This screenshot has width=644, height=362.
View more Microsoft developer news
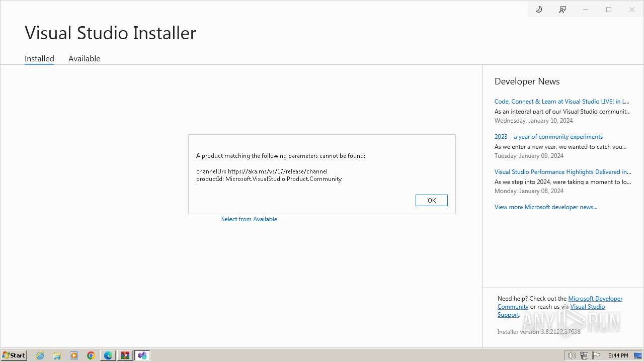point(546,207)
